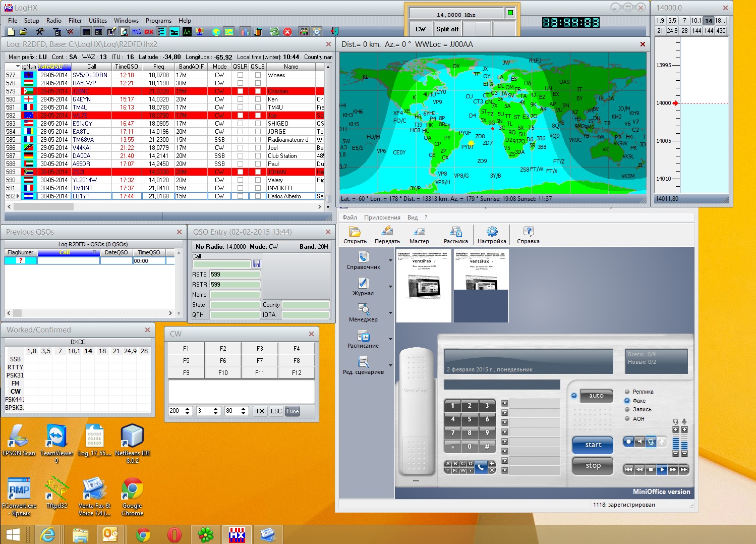756x544 pixels.
Task: Open the Call column filter dropdown in Previous QSOs
Action: [94, 252]
